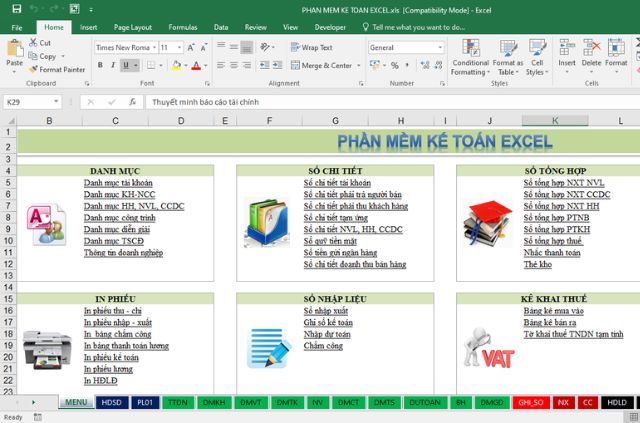Open Cell Styles gallery
The width and height of the screenshot is (640, 423).
(x=537, y=57)
